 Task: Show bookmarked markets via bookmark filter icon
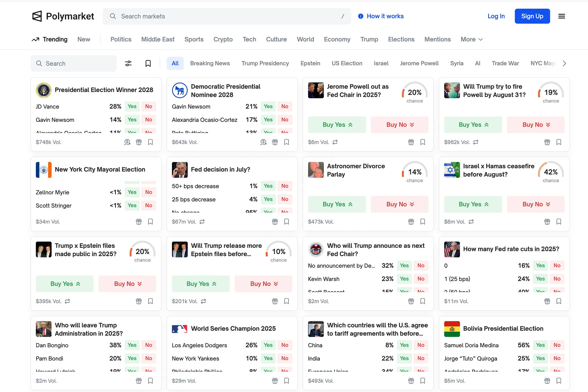pos(148,63)
